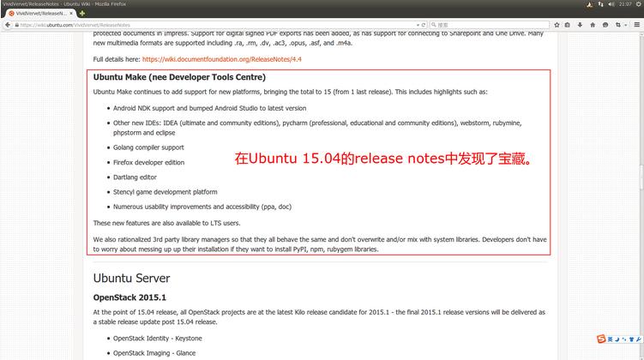Click the "Android NDK support" bullet text

pos(209,108)
